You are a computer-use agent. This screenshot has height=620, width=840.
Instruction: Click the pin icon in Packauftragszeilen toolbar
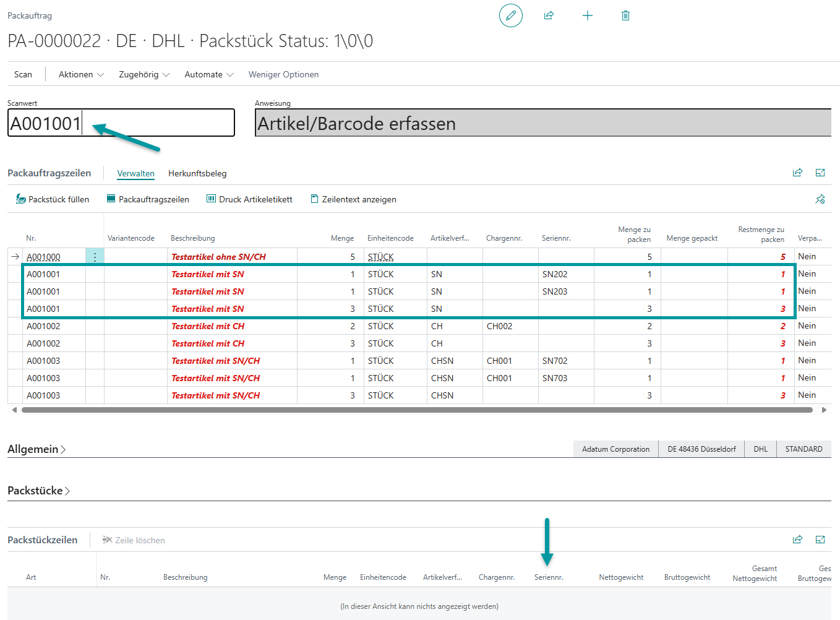pyautogui.click(x=820, y=199)
